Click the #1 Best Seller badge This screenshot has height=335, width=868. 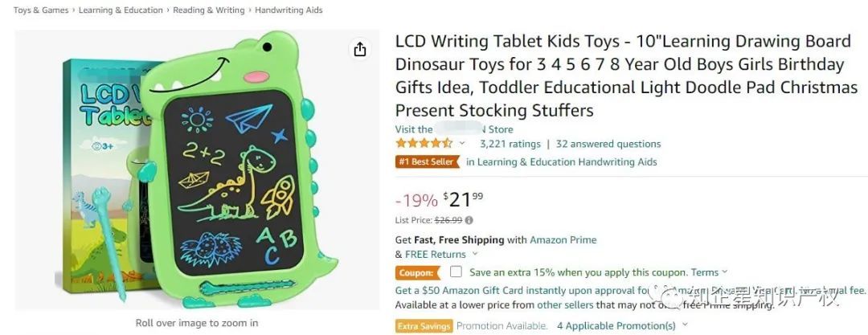pos(428,161)
